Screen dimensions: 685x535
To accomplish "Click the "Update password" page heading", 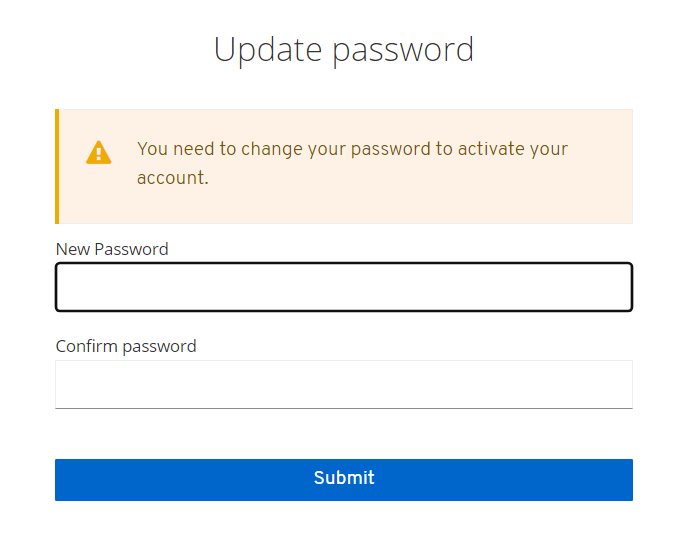I will [x=343, y=49].
